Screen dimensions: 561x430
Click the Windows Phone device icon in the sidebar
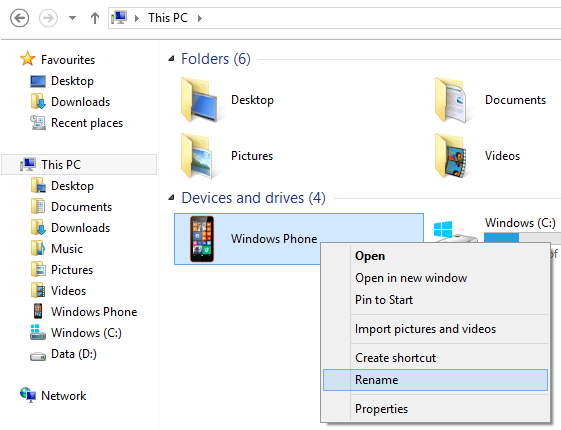(x=38, y=311)
